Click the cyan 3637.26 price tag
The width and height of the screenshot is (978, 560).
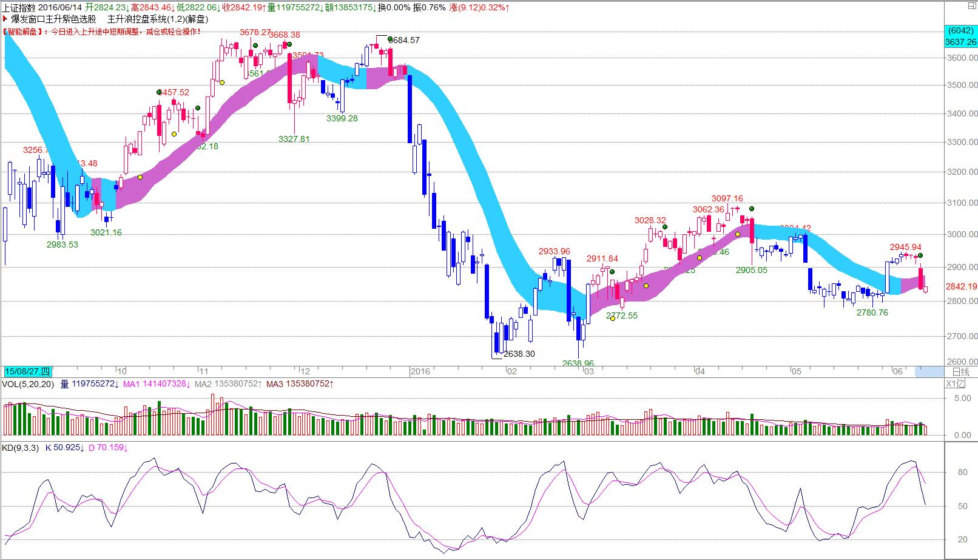(x=961, y=42)
